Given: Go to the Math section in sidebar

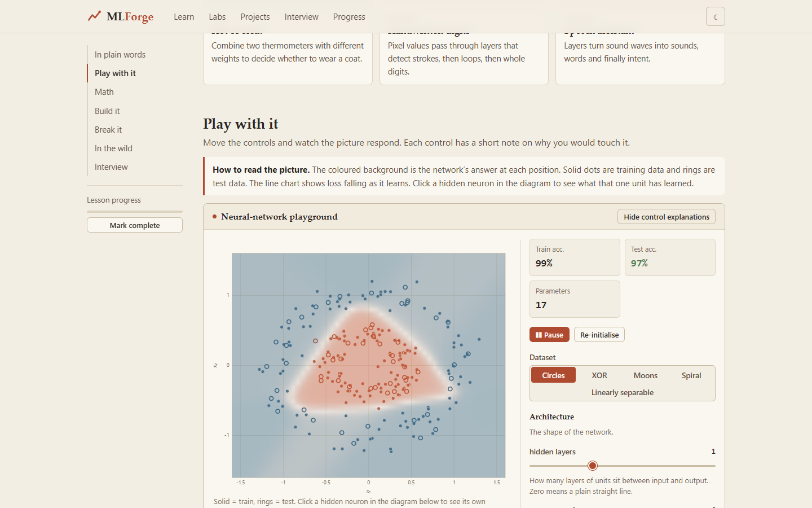Looking at the screenshot, I should (104, 92).
